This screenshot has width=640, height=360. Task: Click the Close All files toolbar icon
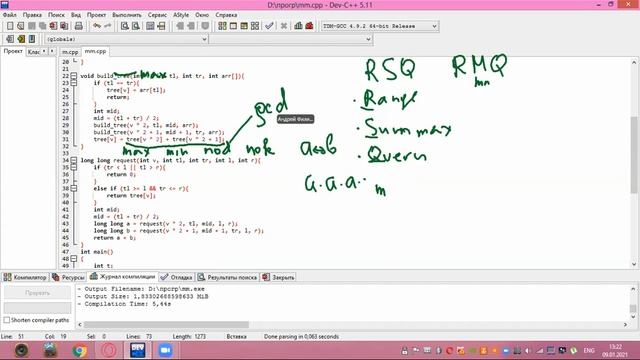64,26
